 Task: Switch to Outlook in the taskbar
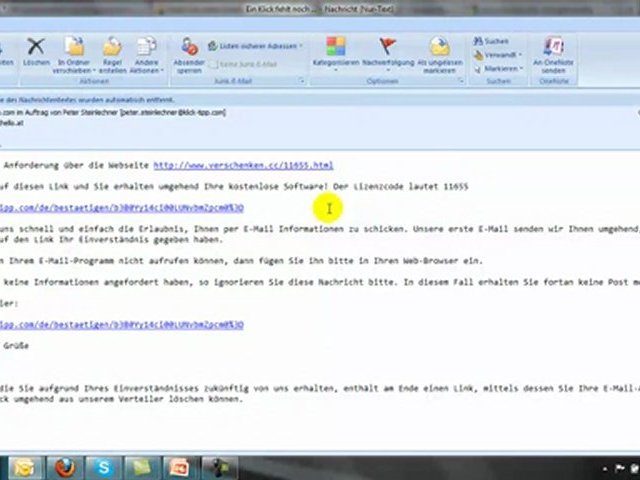[x=22, y=467]
